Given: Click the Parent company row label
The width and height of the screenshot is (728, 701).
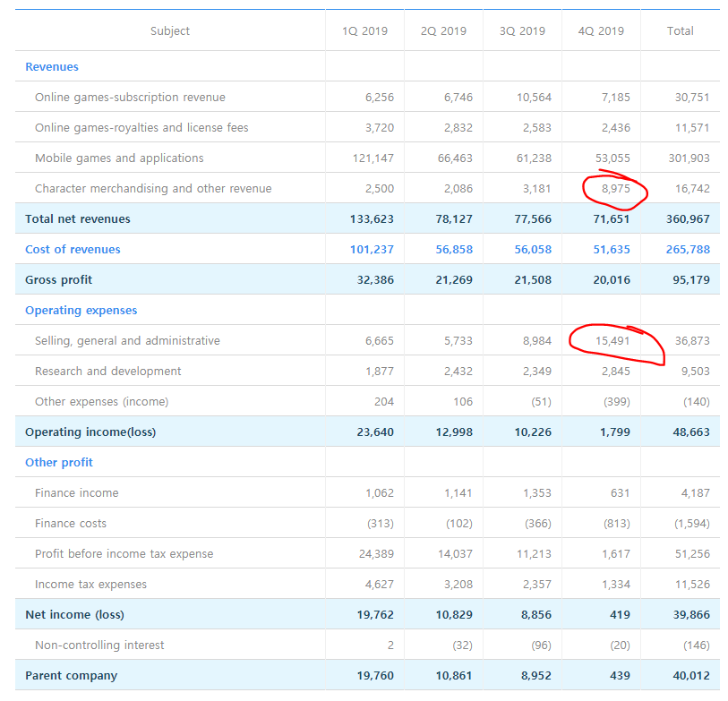Looking at the screenshot, I should tap(71, 676).
